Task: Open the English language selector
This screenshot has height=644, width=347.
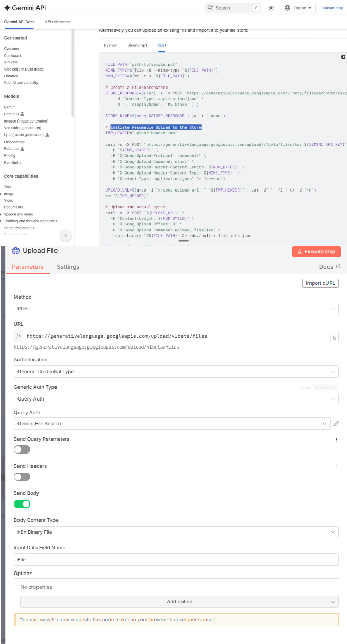Action: pos(298,8)
